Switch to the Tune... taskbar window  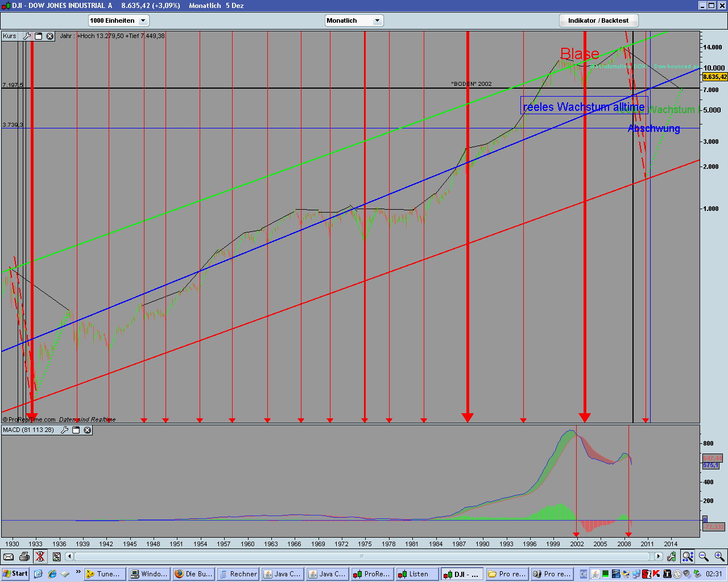(104, 574)
